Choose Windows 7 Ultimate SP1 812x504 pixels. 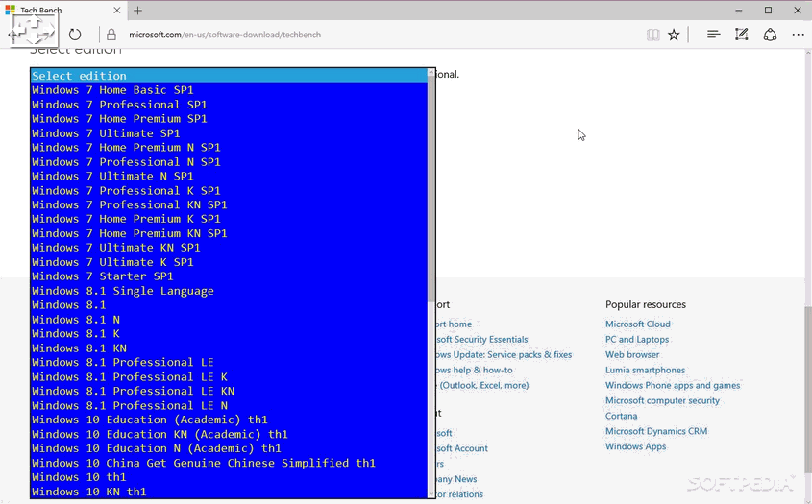click(229, 133)
